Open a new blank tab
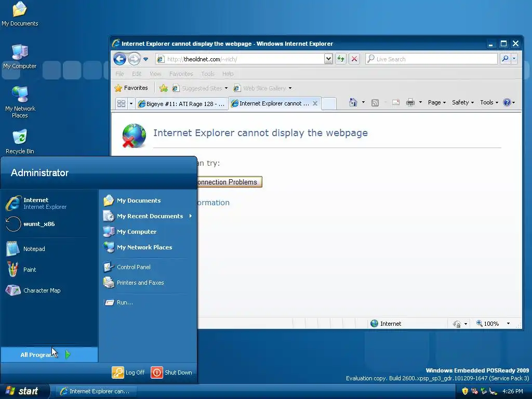Viewport: 532px width, 399px height. [328, 103]
